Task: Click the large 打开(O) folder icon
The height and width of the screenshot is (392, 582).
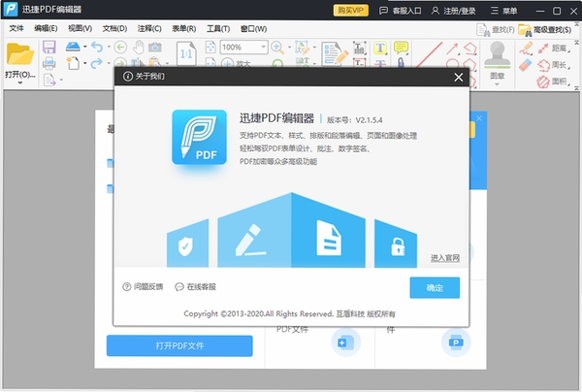Action: tap(20, 54)
